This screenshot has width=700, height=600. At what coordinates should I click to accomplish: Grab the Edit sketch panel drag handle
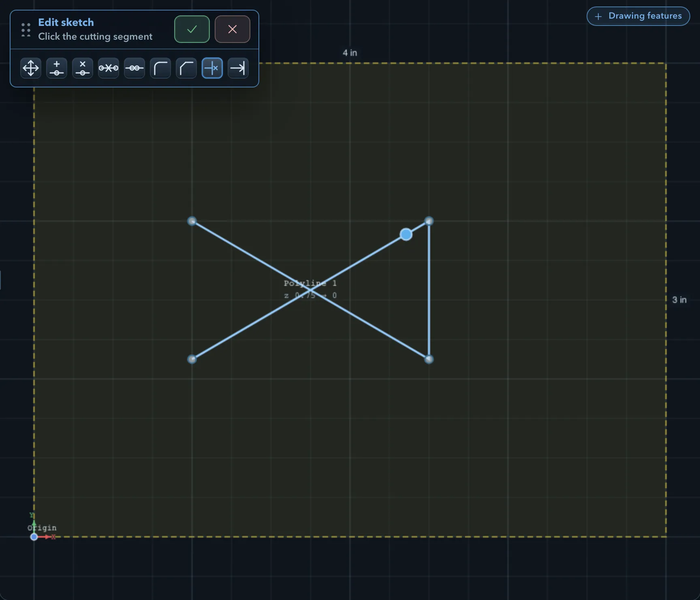pos(26,30)
